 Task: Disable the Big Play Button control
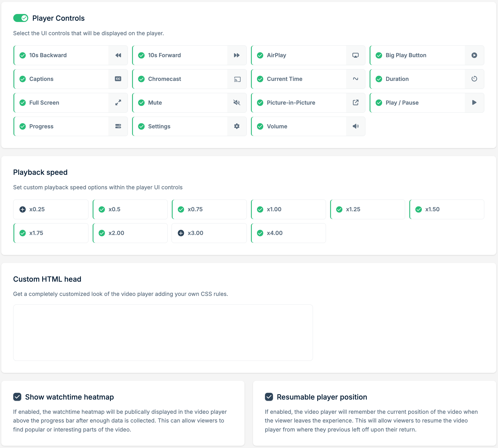417,55
